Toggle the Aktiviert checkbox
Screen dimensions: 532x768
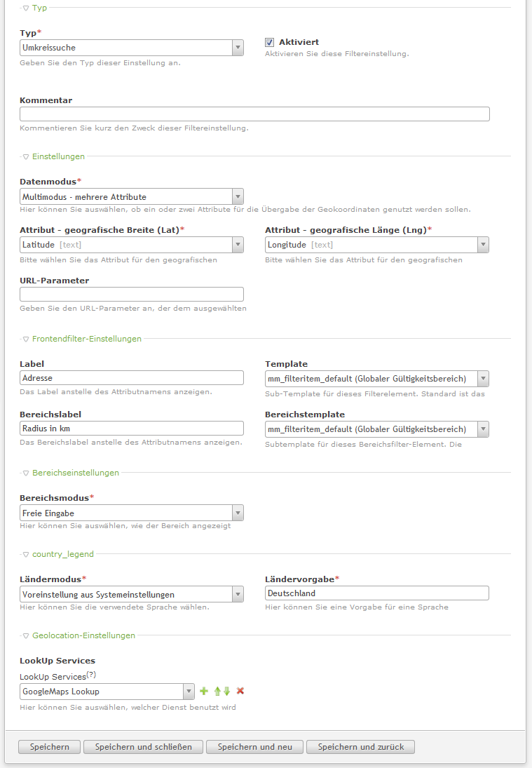(269, 42)
